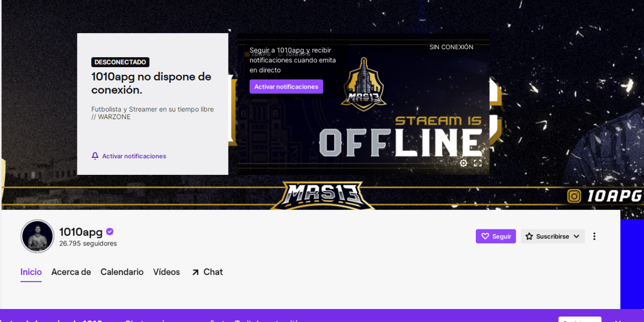
Task: Click the 'Futbolista y Streamer' description text
Action: point(153,113)
